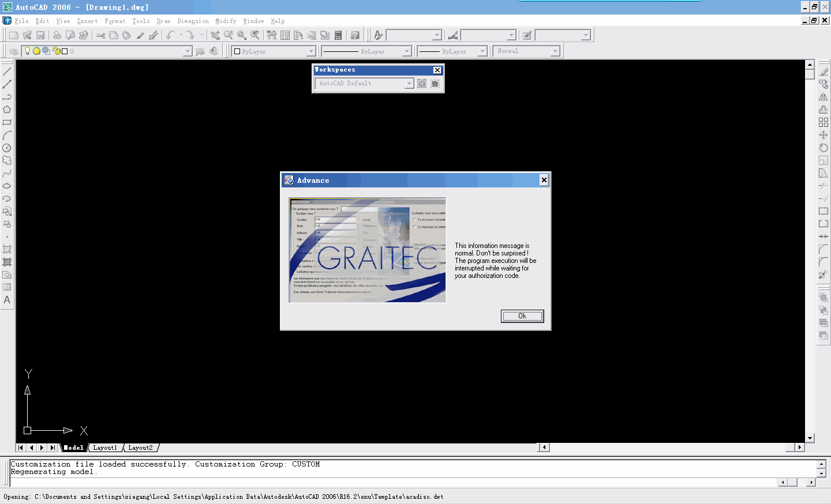Open the Dimension menu
The image size is (831, 504).
[x=193, y=21]
